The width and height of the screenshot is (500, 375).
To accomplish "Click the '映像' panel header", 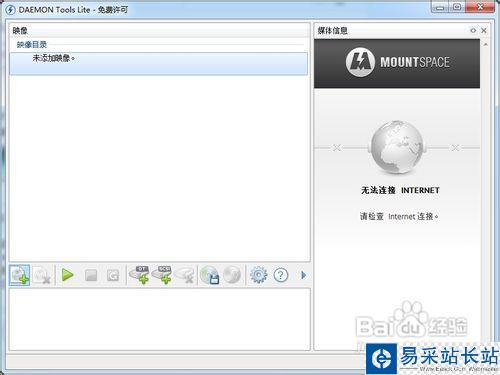I will 20,31.
